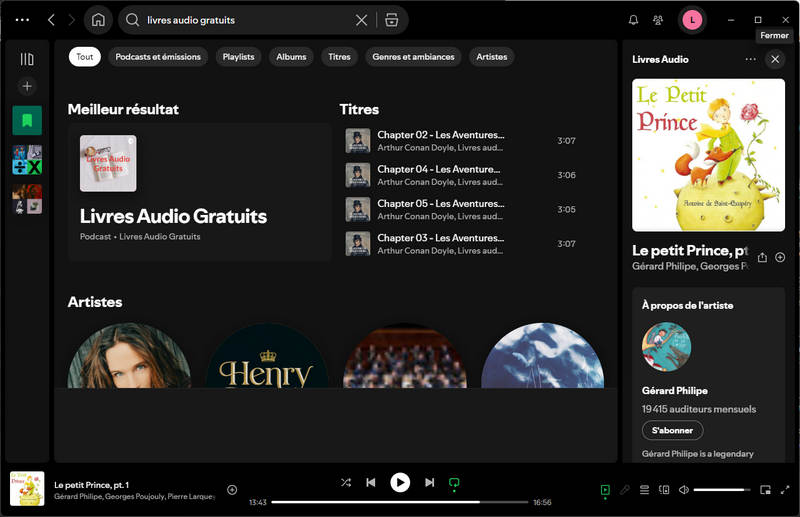Go forward with the right arrow
This screenshot has width=800, height=517.
[x=71, y=20]
